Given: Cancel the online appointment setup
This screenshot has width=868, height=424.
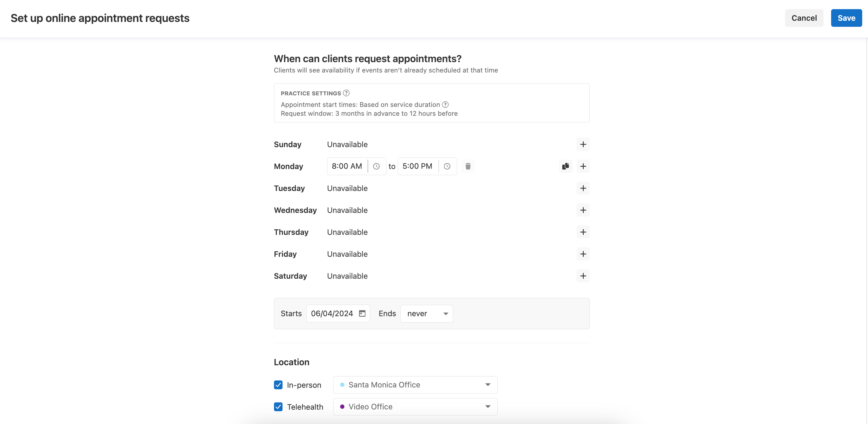Looking at the screenshot, I should [804, 18].
